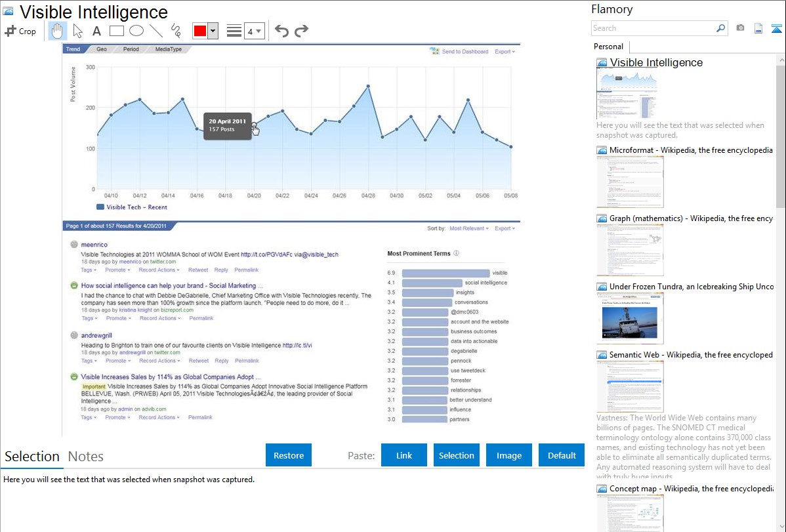Click the meenrico author link
Viewport: 786px width, 532px height.
click(x=94, y=245)
